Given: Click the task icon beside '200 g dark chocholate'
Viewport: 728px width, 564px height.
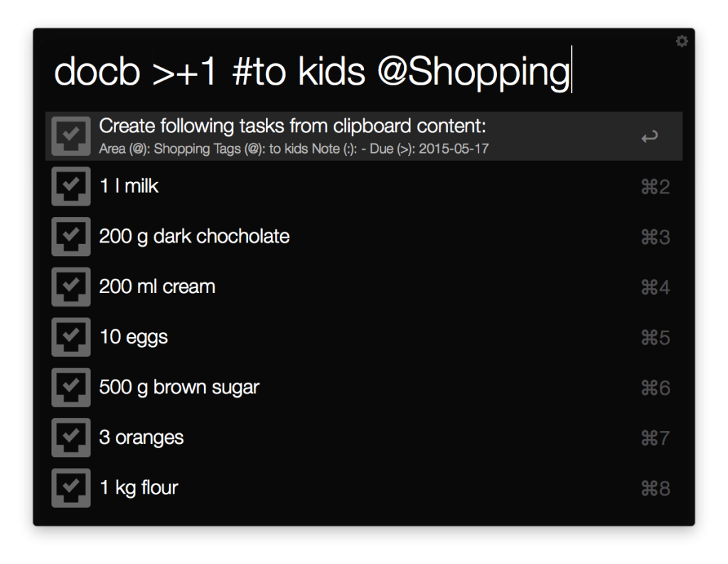Looking at the screenshot, I should (x=71, y=237).
